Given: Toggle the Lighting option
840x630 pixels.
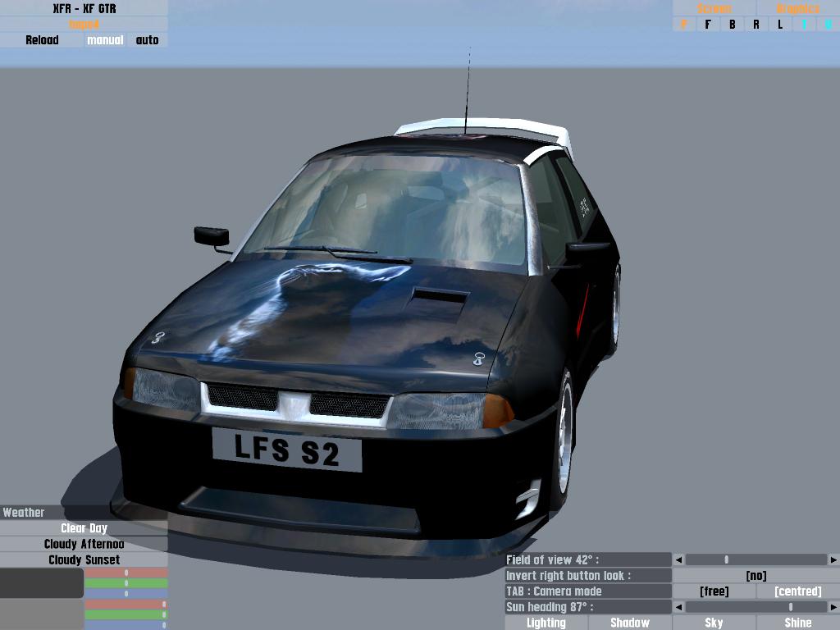Looking at the screenshot, I should [x=546, y=623].
